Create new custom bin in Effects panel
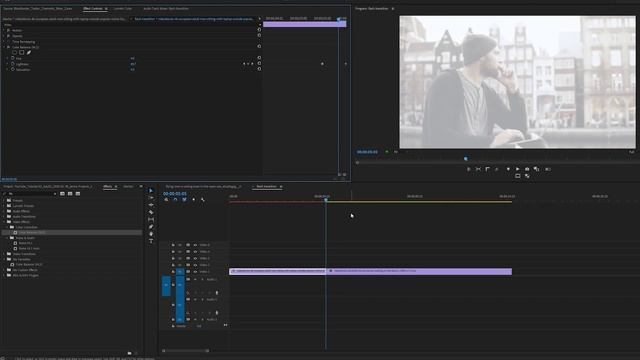Viewport: 640px width, 360px height. (x=129, y=353)
